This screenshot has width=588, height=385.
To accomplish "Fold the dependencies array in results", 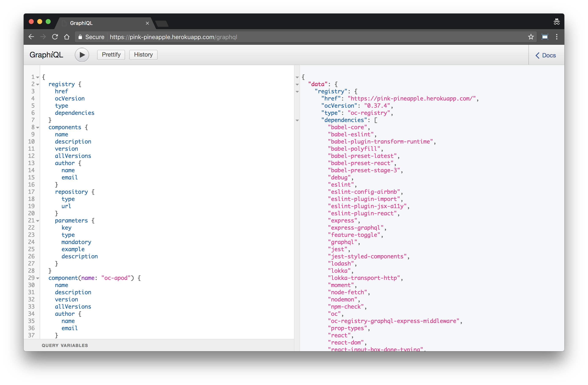I will pos(297,121).
